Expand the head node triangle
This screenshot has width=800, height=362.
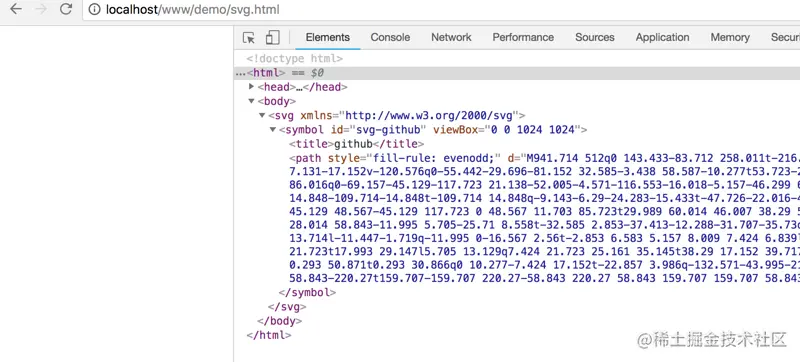252,87
